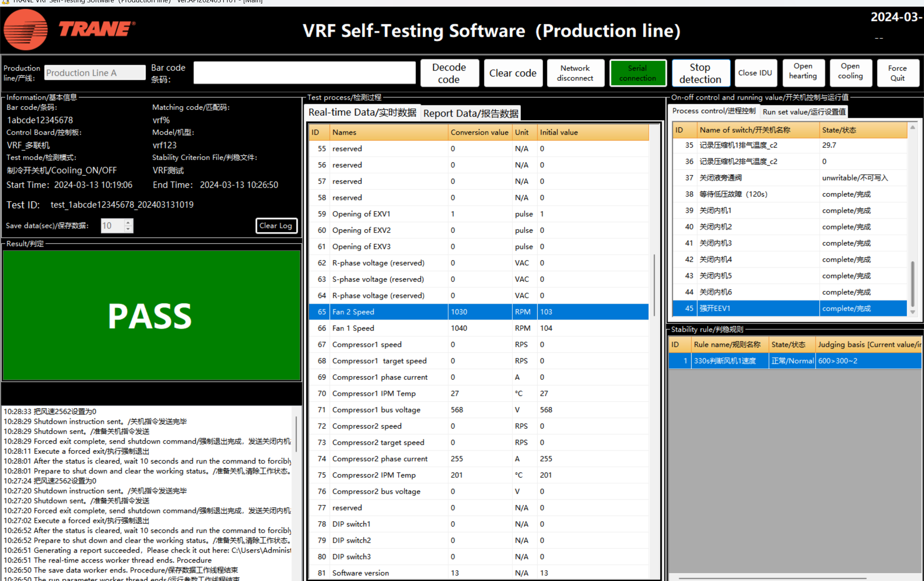Select the Compressor2 IPM Temp row

click(x=479, y=475)
